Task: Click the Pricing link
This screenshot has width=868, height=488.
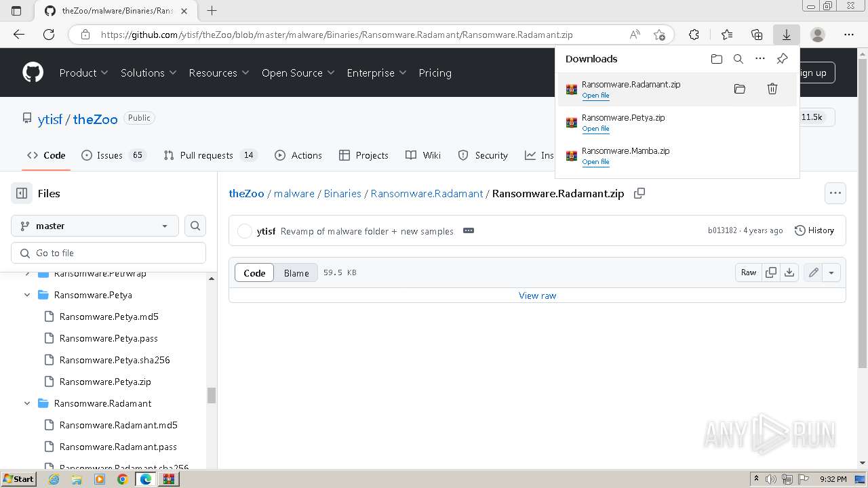Action: click(x=435, y=73)
